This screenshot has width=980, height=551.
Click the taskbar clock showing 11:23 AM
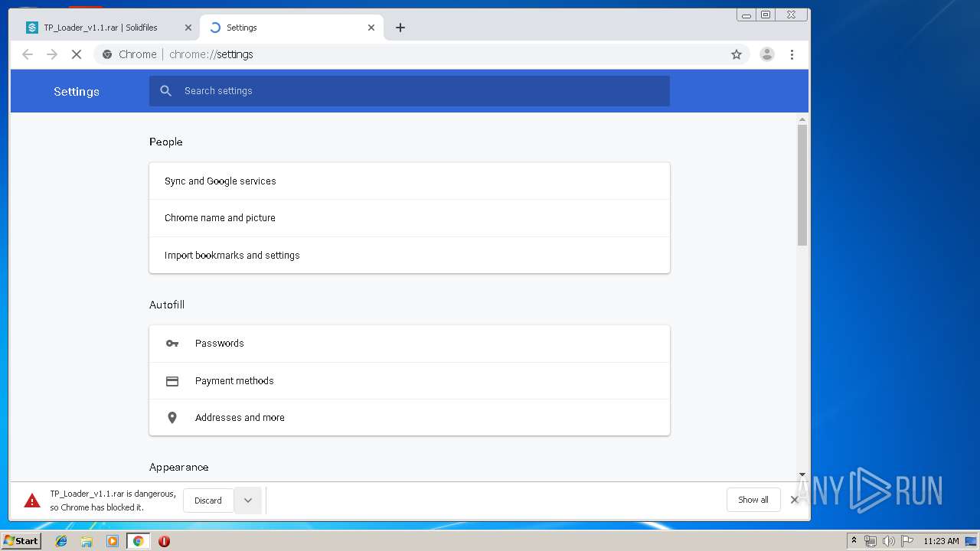941,541
